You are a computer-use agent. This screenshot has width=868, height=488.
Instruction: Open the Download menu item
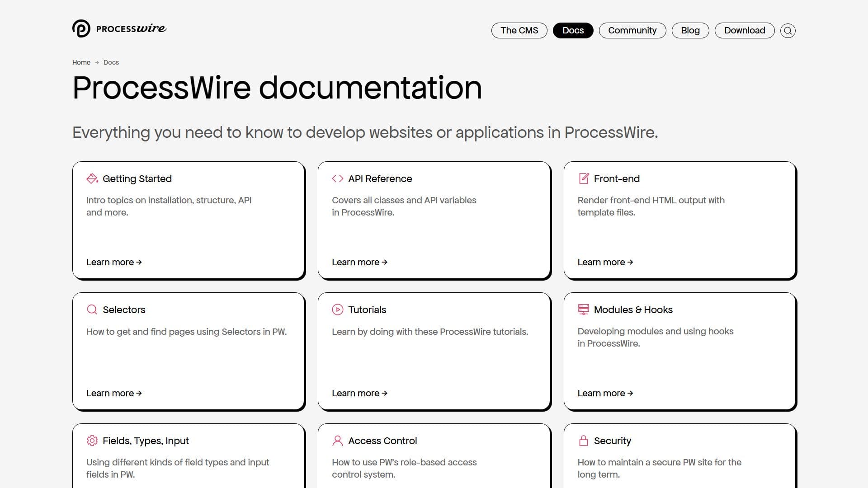coord(745,30)
